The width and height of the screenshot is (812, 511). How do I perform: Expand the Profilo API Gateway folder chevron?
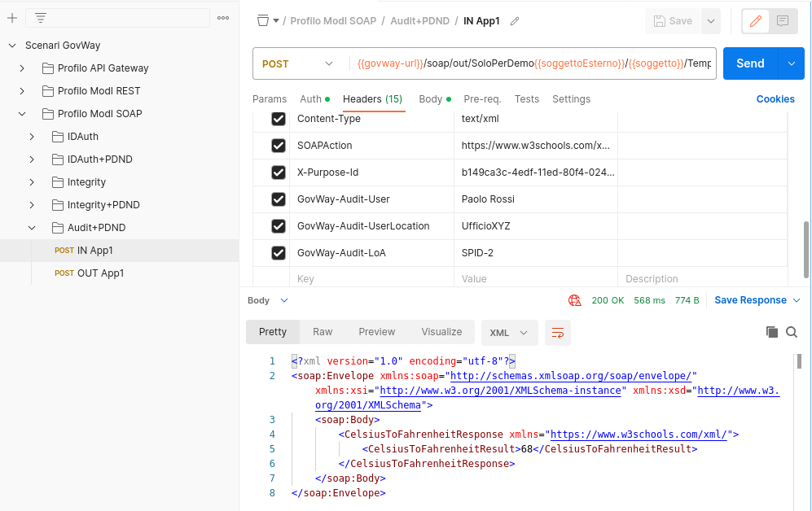pos(22,68)
